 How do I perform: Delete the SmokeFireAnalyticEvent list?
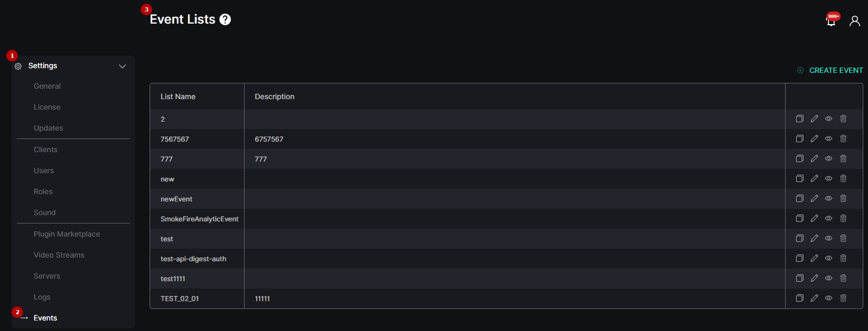(843, 218)
